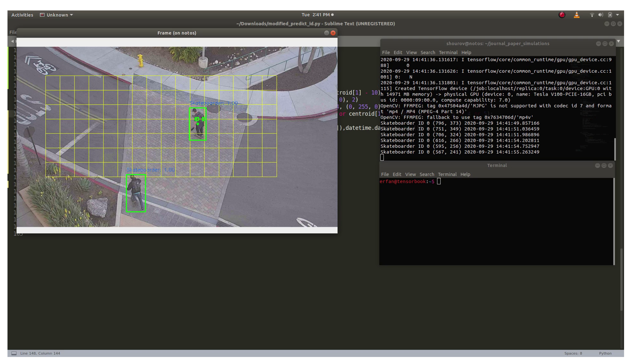Open Edit menu in shourov@notos terminal
The image size is (632, 364).
click(x=398, y=53)
